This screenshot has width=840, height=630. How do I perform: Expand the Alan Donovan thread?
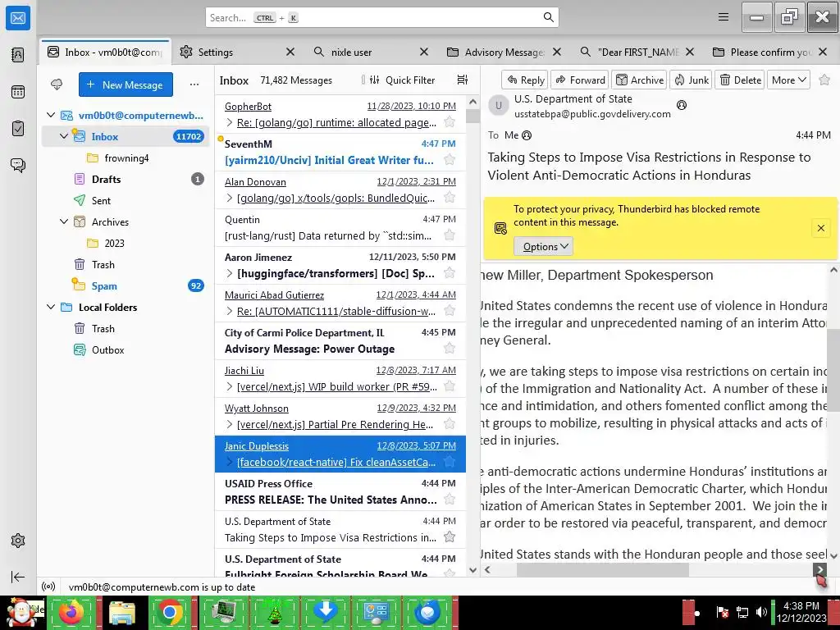(230, 198)
